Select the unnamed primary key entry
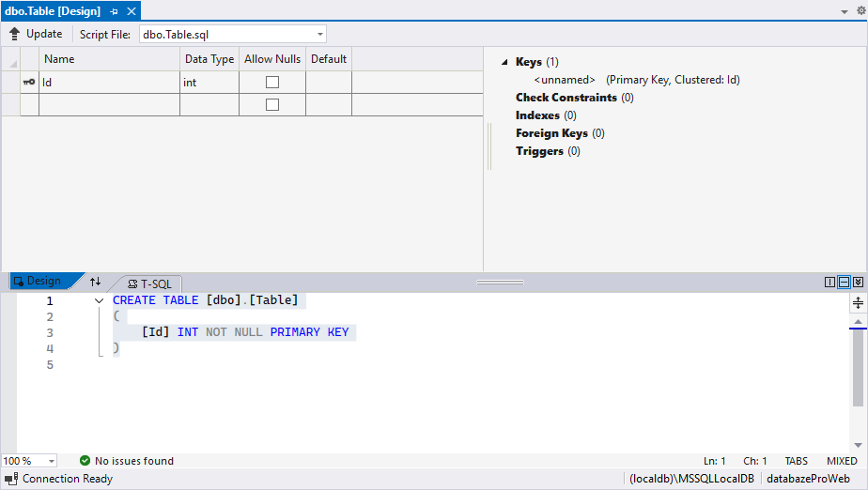 click(637, 80)
